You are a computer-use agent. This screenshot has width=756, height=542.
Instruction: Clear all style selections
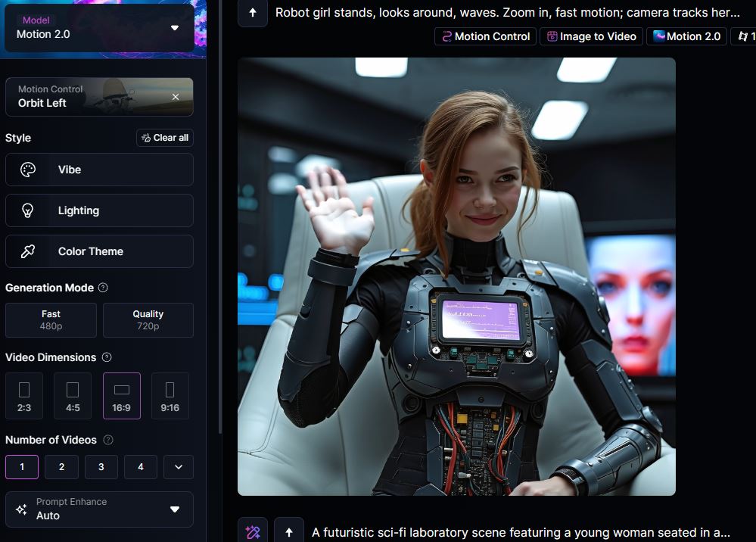[x=165, y=138]
